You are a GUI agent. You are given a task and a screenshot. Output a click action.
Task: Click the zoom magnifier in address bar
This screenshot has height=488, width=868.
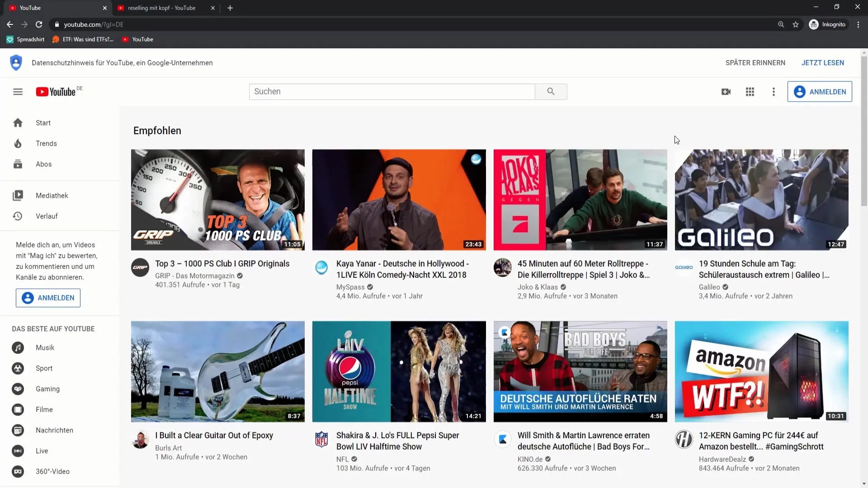click(781, 24)
